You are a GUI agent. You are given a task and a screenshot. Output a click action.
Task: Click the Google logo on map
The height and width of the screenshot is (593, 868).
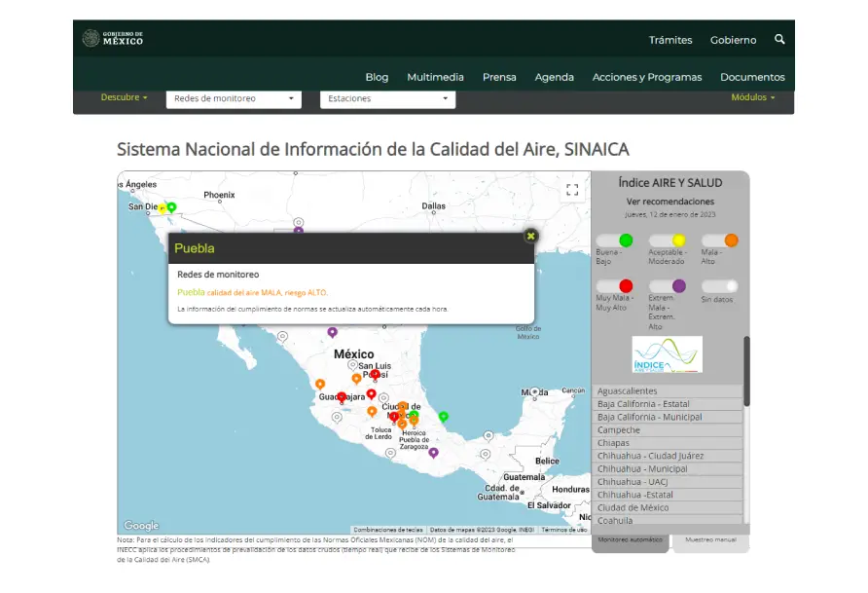tap(141, 525)
